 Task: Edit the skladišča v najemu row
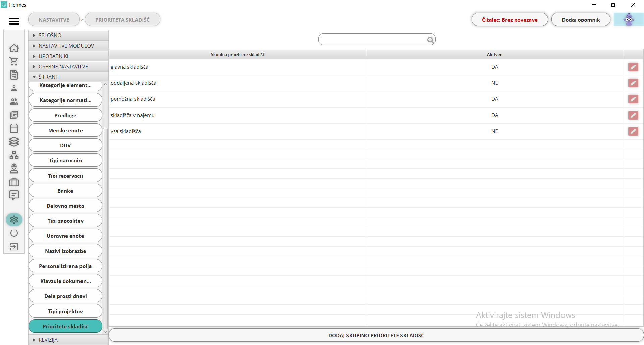coord(633,115)
